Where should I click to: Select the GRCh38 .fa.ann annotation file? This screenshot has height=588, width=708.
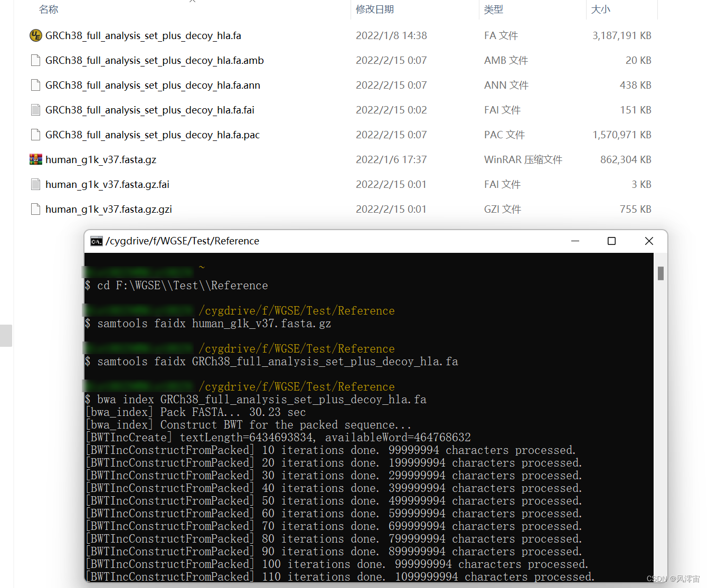(153, 85)
